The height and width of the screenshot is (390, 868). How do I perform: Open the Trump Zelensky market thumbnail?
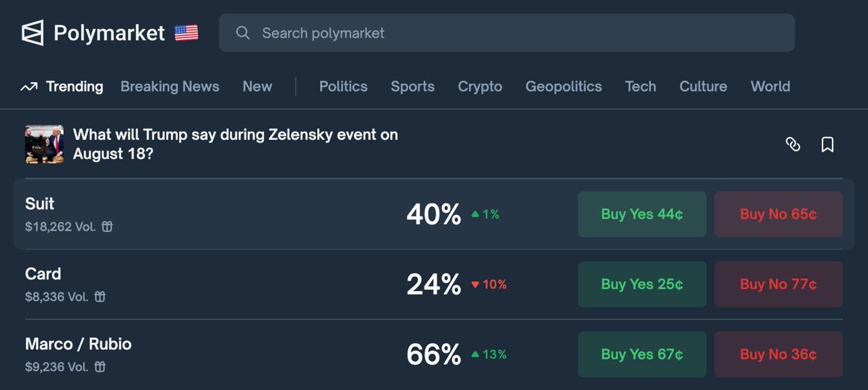coord(44,144)
